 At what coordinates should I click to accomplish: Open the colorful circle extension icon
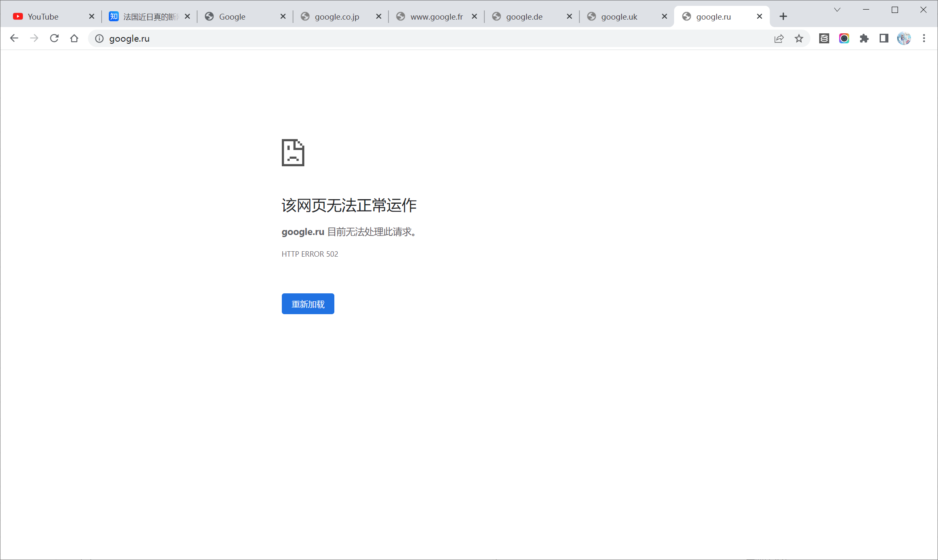tap(844, 38)
